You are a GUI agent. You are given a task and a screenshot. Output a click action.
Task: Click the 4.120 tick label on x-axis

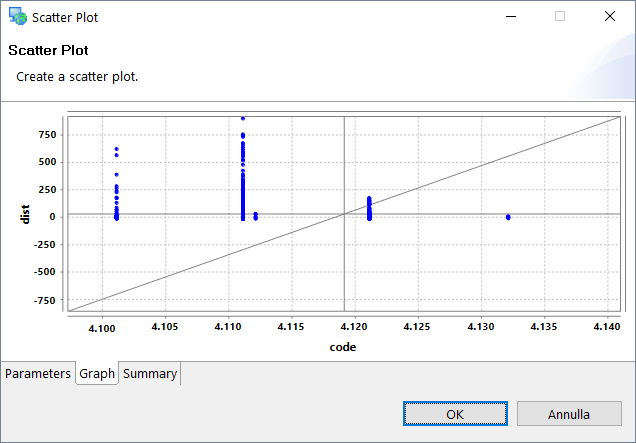354,326
